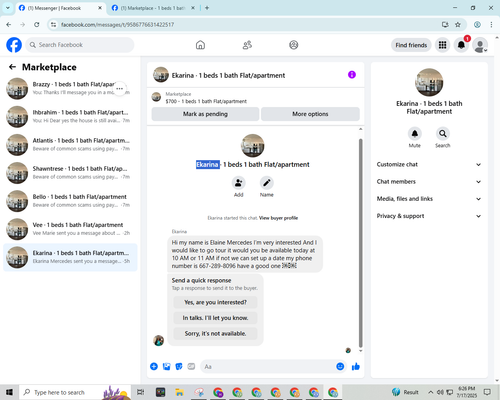Open View buyer profile link
500x400 pixels.
click(278, 218)
